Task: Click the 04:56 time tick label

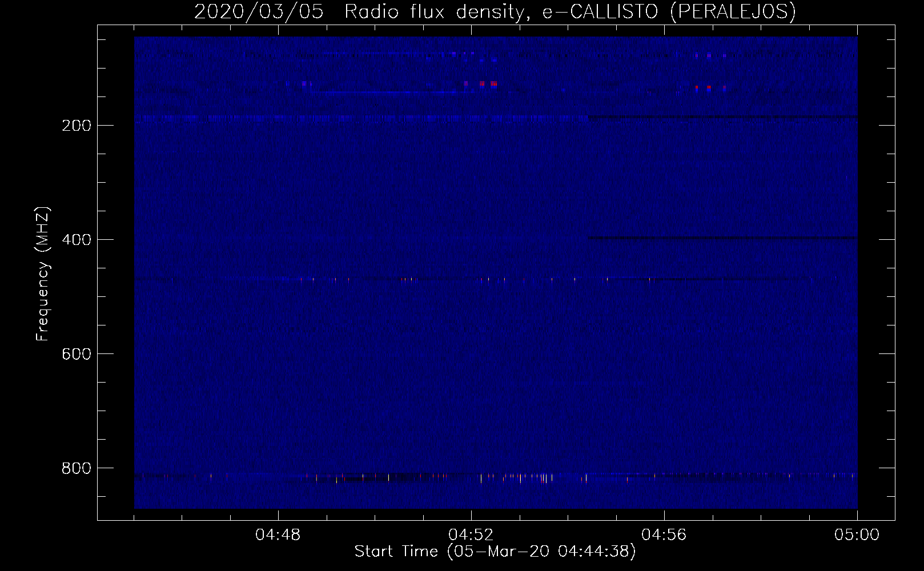Action: (664, 535)
